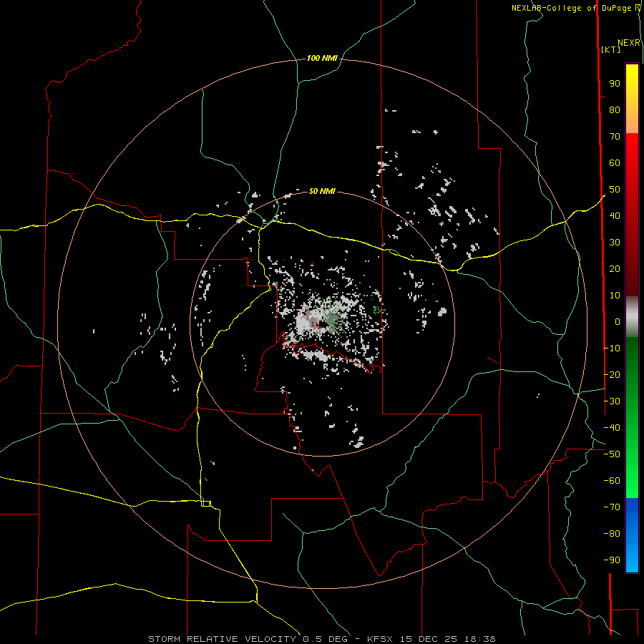This screenshot has width=644, height=644.
Task: Click the "-40" value on the velocity scale
Action: (612, 428)
